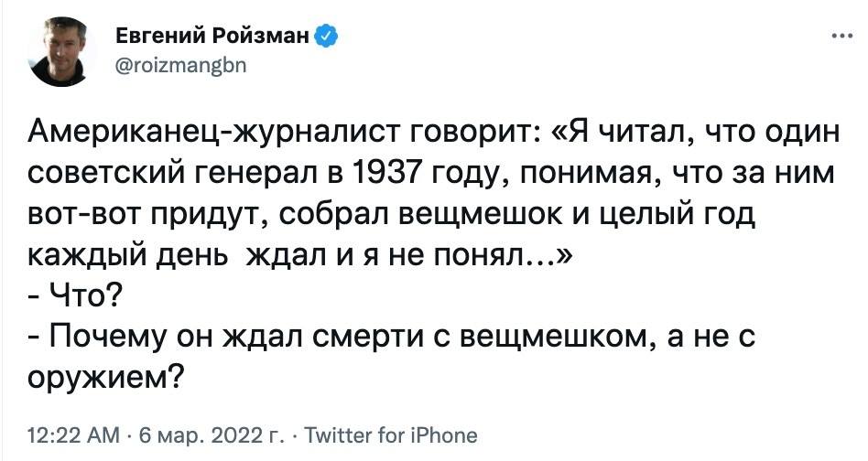
Task: Click the word Почему starting the question
Action: [110, 335]
